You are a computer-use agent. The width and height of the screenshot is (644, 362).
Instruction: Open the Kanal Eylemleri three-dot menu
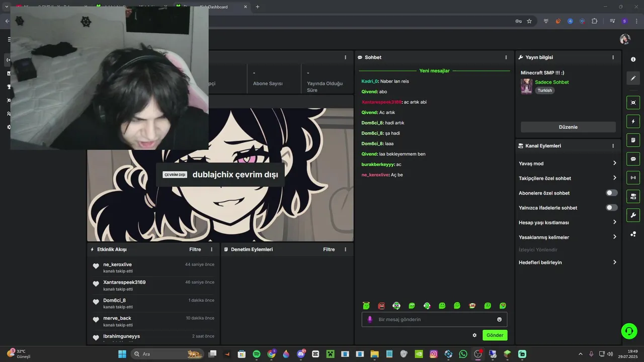[613, 146]
